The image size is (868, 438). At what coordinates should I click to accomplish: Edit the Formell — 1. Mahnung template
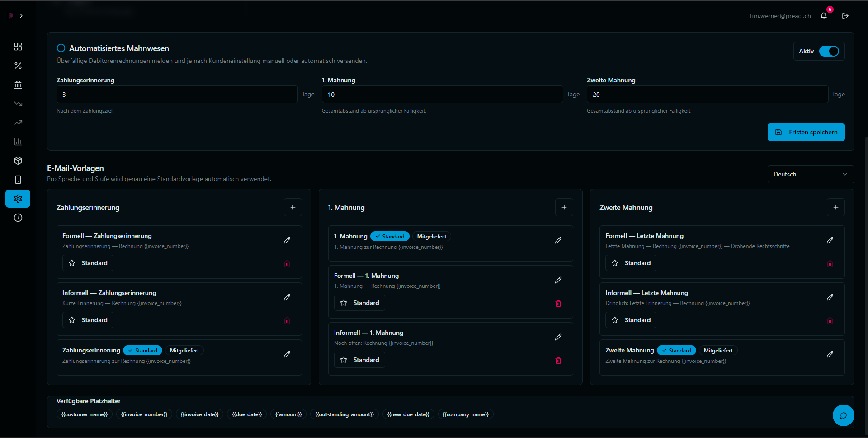click(x=558, y=280)
